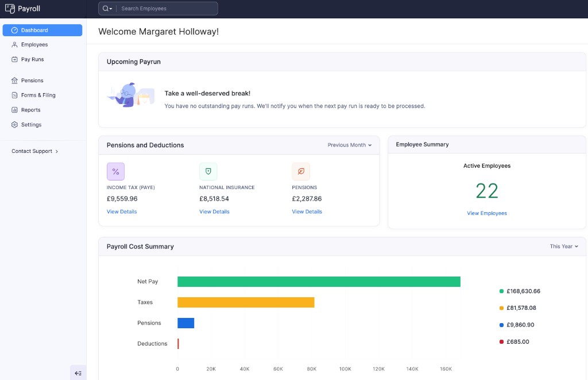Viewport: 588px width, 380px height.
Task: Click the Payroll brand title
Action: [29, 9]
